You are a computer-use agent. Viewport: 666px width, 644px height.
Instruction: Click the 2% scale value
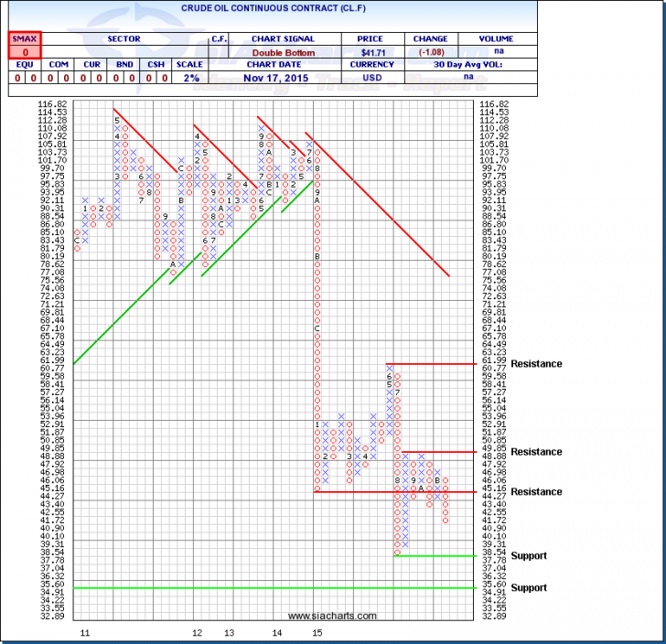190,78
